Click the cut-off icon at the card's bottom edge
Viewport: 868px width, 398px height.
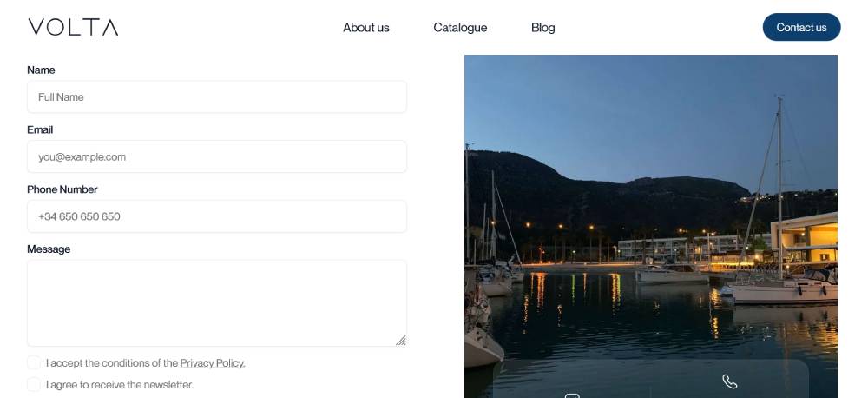pyautogui.click(x=572, y=395)
